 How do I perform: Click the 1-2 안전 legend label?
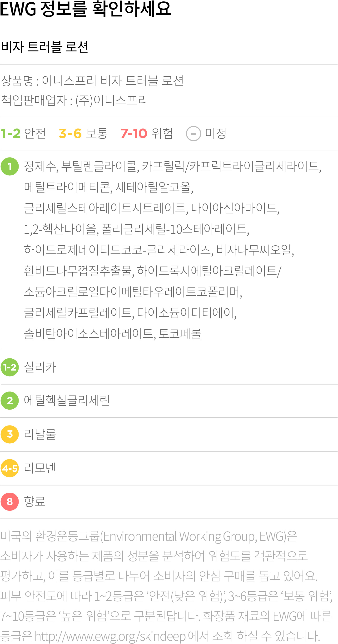pos(23,133)
